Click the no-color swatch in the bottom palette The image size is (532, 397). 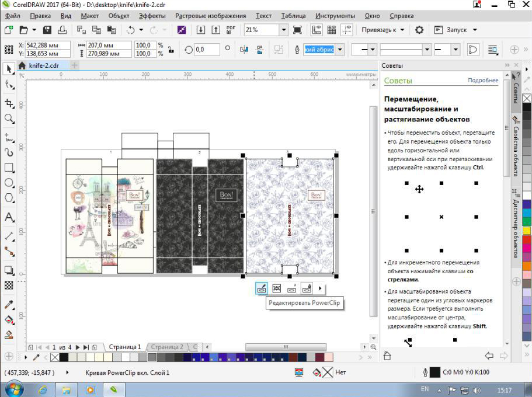click(x=55, y=357)
